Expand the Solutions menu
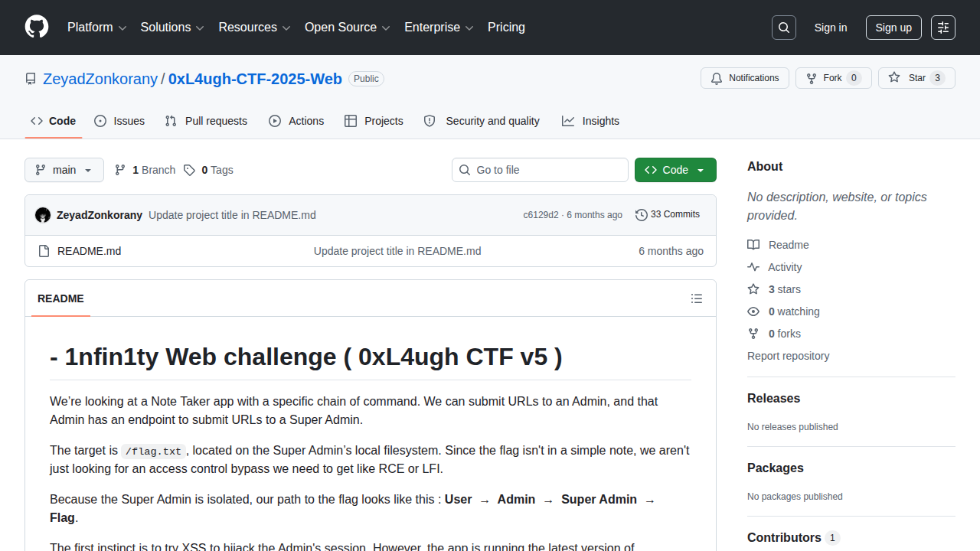 (x=172, y=28)
